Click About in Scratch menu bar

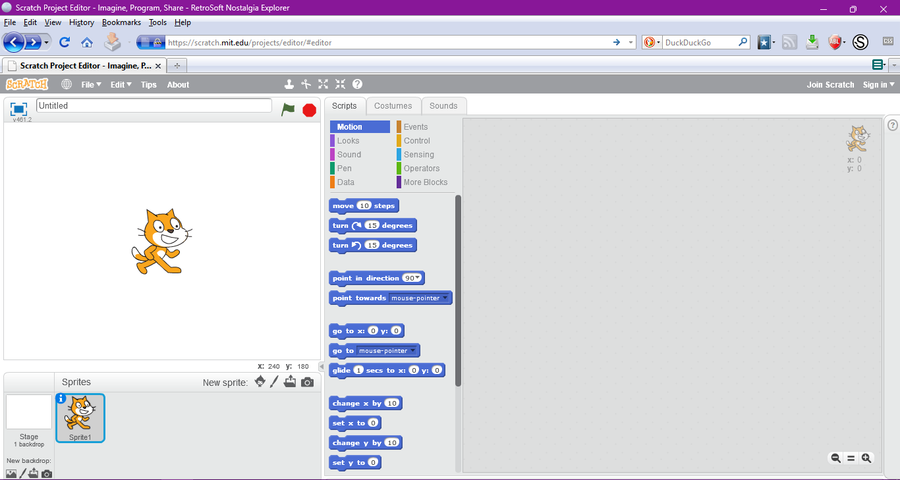[x=178, y=84]
